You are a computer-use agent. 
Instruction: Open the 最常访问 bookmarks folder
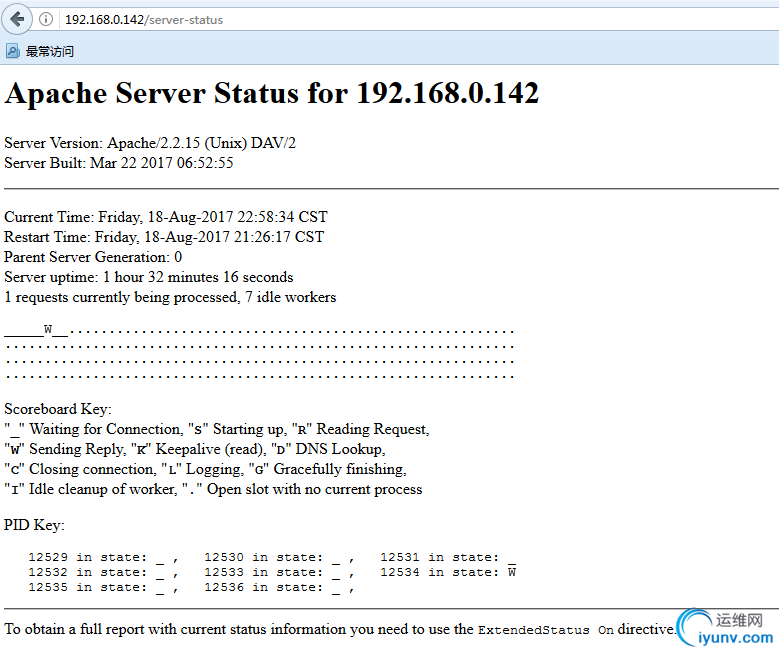coord(40,51)
